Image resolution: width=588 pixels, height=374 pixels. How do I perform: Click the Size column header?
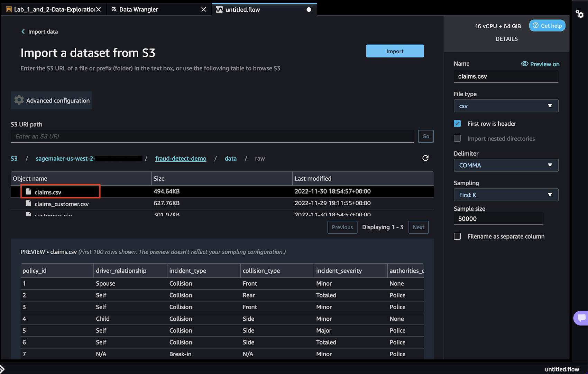coord(222,178)
